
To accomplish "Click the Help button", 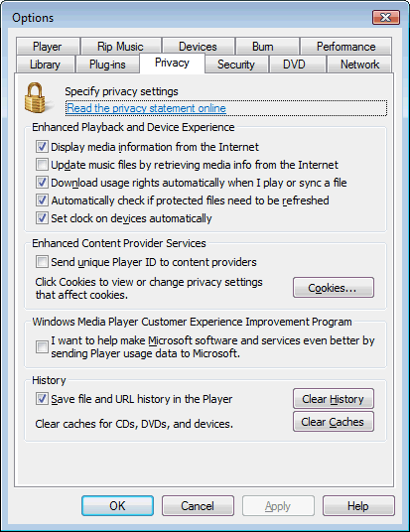I will pos(358,506).
